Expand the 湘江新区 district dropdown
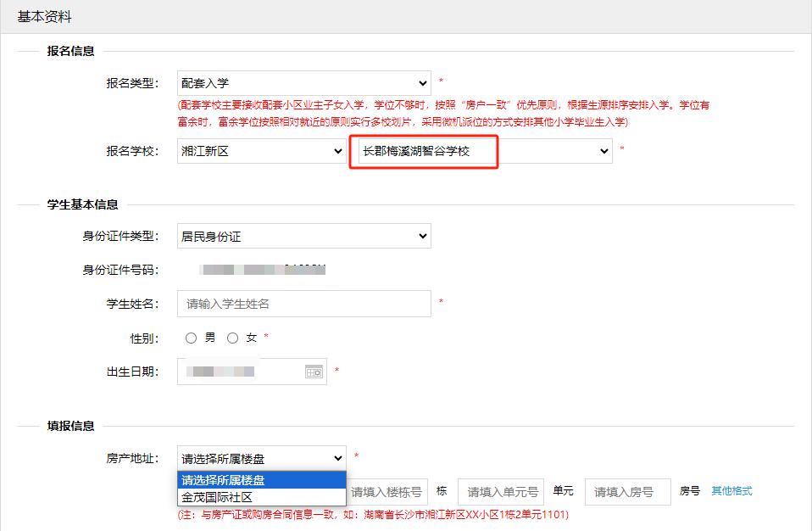The width and height of the screenshot is (812, 531). 261,151
